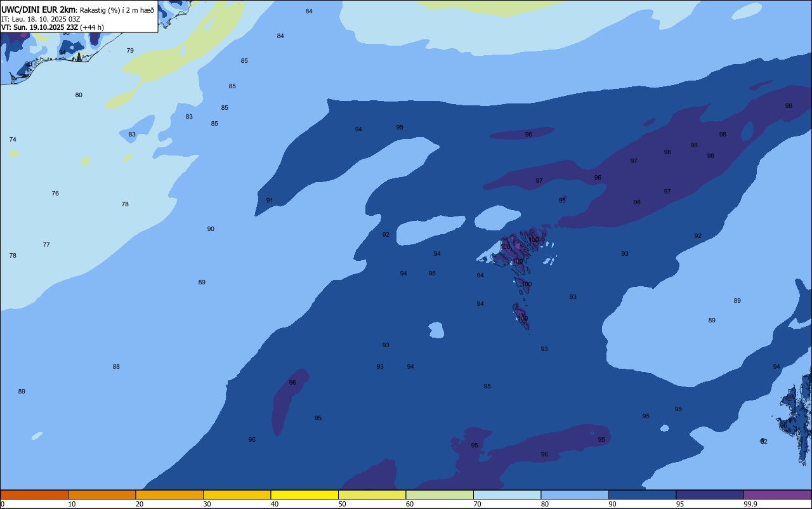The width and height of the screenshot is (812, 509).
Task: Click the '30' legend tick label
Action: (207, 504)
